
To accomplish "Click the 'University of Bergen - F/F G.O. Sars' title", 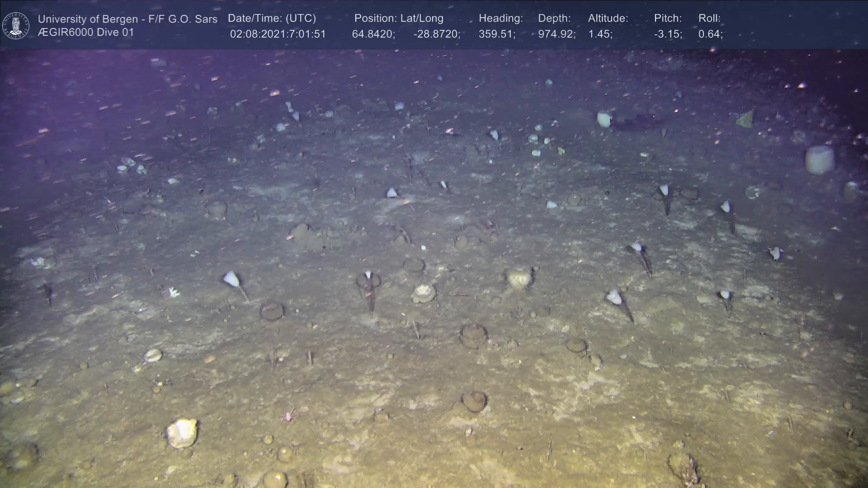I will pos(127,19).
